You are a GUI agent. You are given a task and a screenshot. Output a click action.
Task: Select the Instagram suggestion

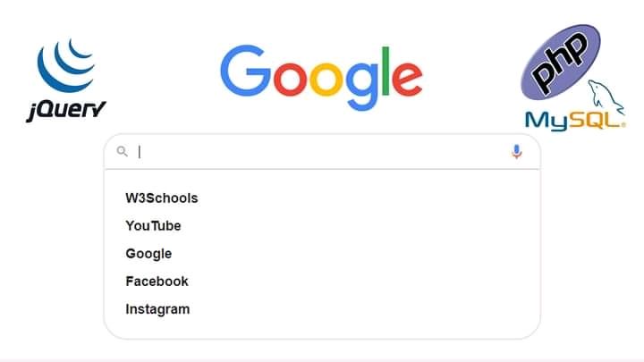[157, 309]
